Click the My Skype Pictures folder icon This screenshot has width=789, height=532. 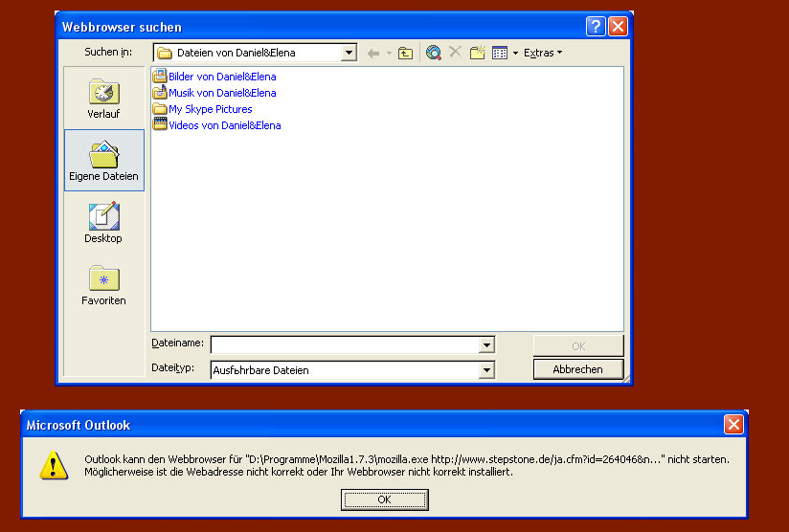(x=160, y=109)
